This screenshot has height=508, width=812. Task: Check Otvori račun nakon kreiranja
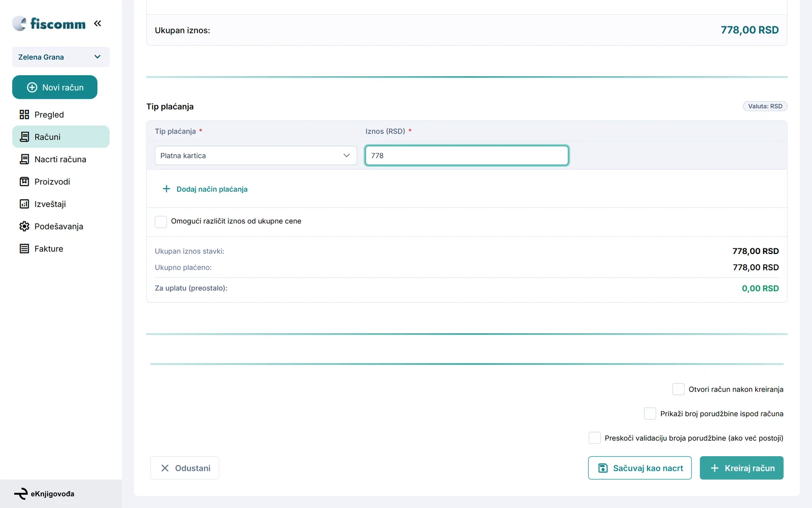click(679, 389)
